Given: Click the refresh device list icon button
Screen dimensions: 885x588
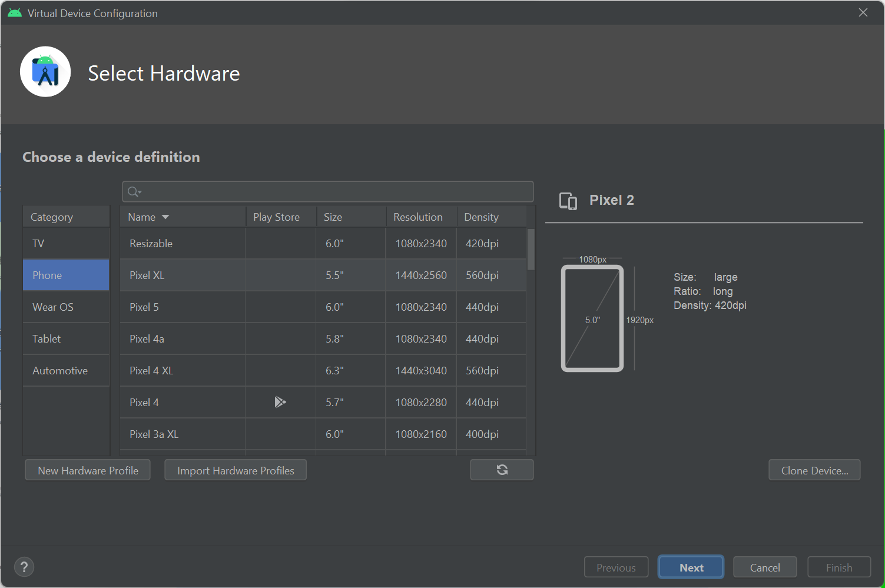Looking at the screenshot, I should click(x=502, y=470).
